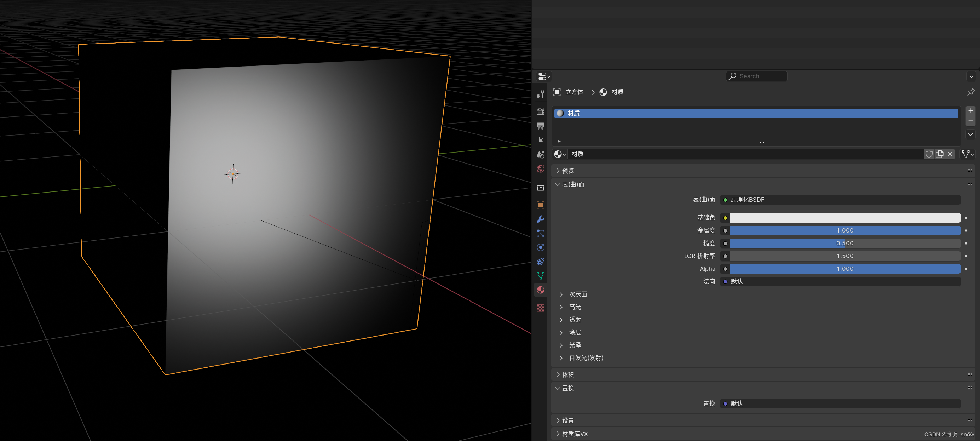Toggle fake user shield on material

click(x=929, y=154)
